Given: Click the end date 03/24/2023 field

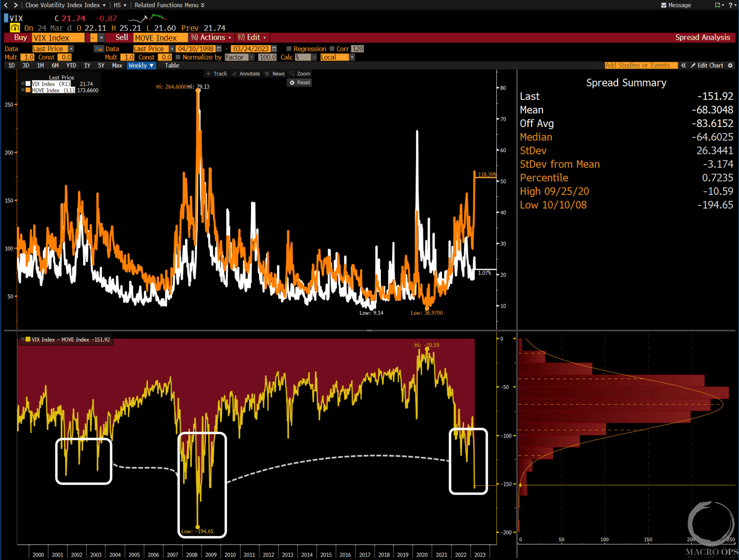Looking at the screenshot, I should [251, 49].
